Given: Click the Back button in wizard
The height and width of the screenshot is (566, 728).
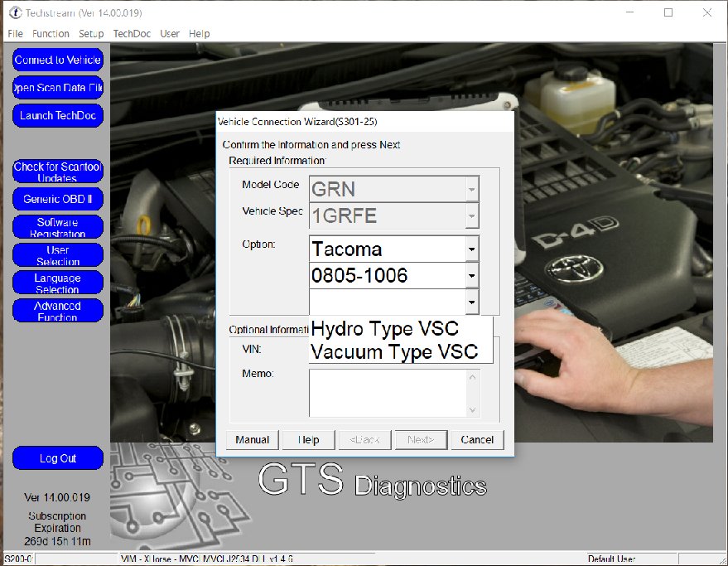Looking at the screenshot, I should (364, 439).
